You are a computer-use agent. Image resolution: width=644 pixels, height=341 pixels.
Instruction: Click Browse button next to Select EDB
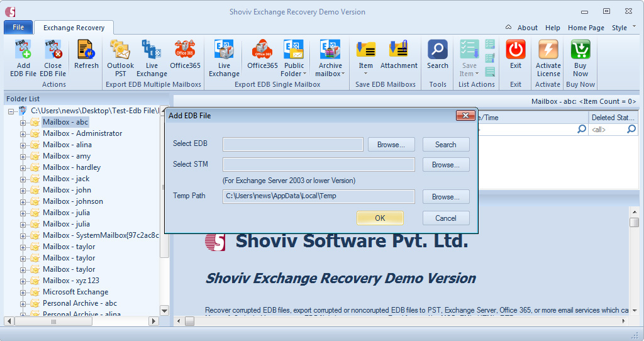pos(391,145)
